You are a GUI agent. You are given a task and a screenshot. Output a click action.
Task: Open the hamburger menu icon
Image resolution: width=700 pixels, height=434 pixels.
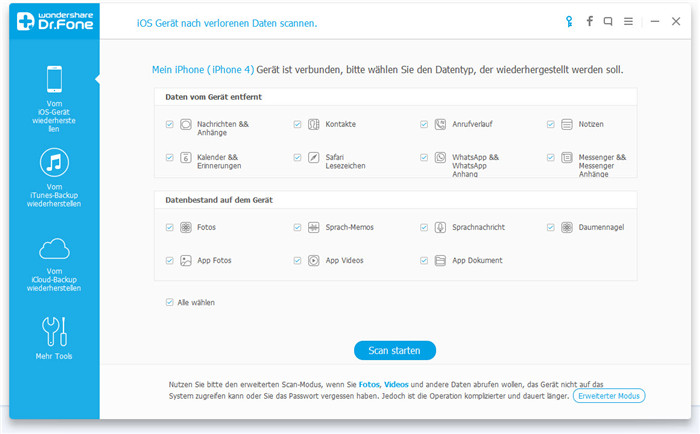tap(628, 21)
